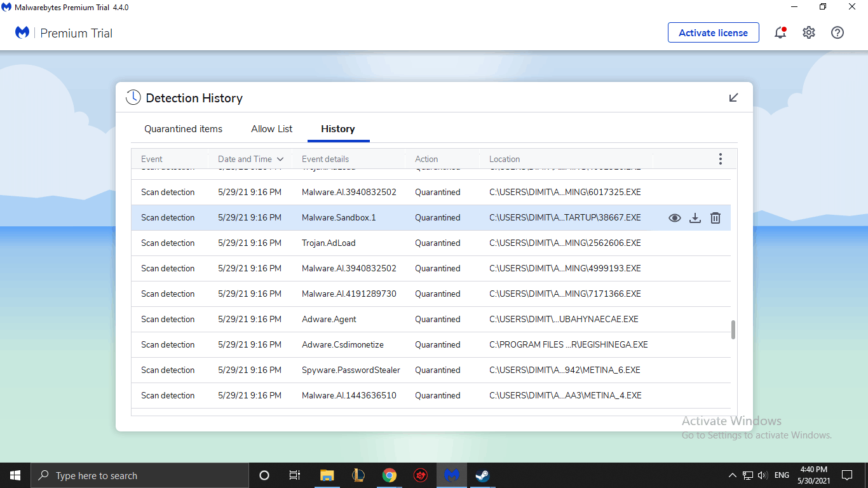Open League of Legends taskbar icon

(358, 475)
